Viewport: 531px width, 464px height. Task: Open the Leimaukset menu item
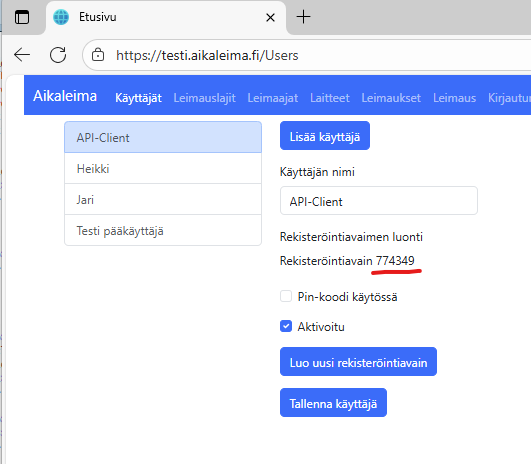click(391, 98)
